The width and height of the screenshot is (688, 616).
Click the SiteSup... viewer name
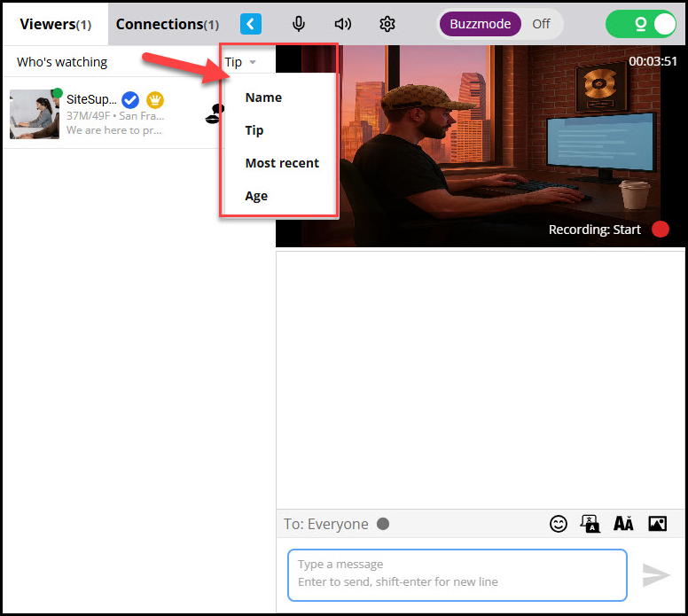point(91,99)
